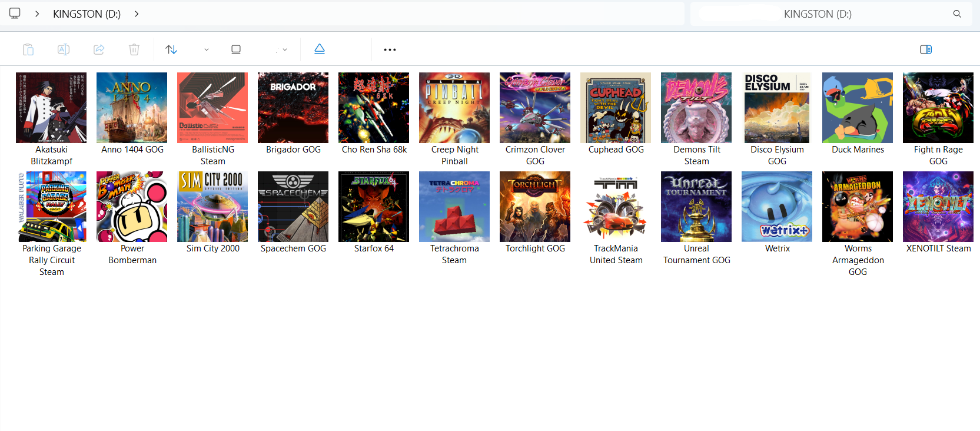Click the 'Brigador GOG' file name

(x=293, y=150)
